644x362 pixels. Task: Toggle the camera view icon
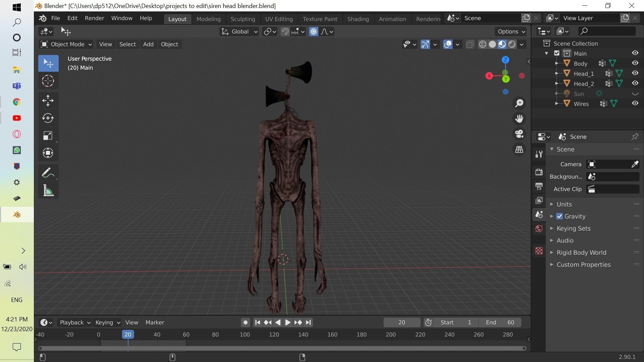[x=519, y=134]
